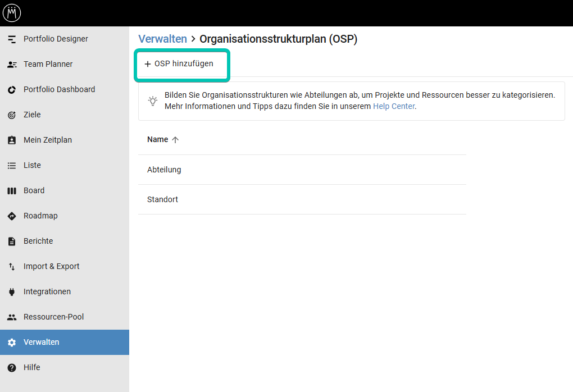Open Team Planner menu item
This screenshot has width=573, height=392.
coord(64,64)
